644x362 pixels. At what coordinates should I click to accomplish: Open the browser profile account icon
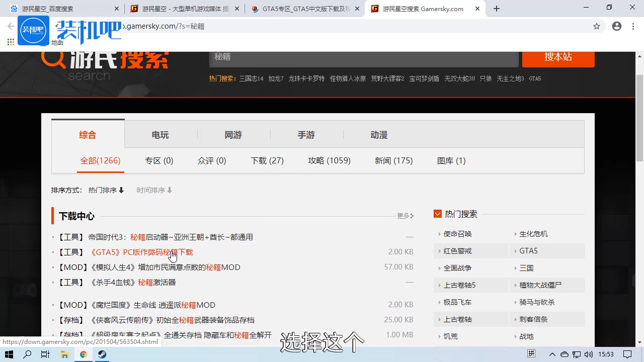pyautogui.click(x=617, y=26)
